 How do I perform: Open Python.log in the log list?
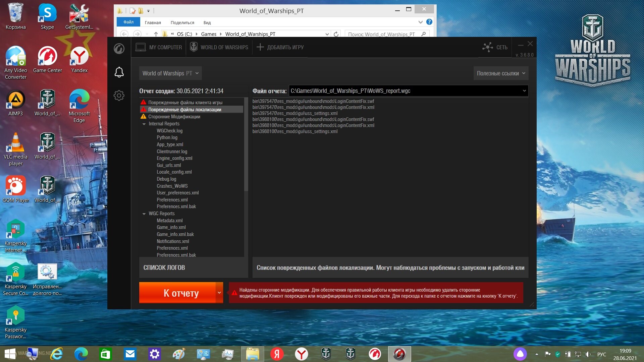coord(167,137)
